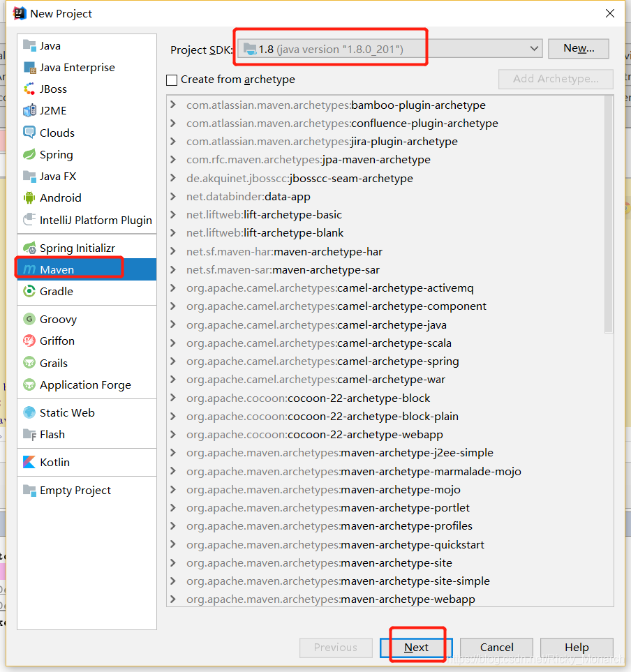
Task: Expand net.databinder:data-app entry
Action: point(172,196)
